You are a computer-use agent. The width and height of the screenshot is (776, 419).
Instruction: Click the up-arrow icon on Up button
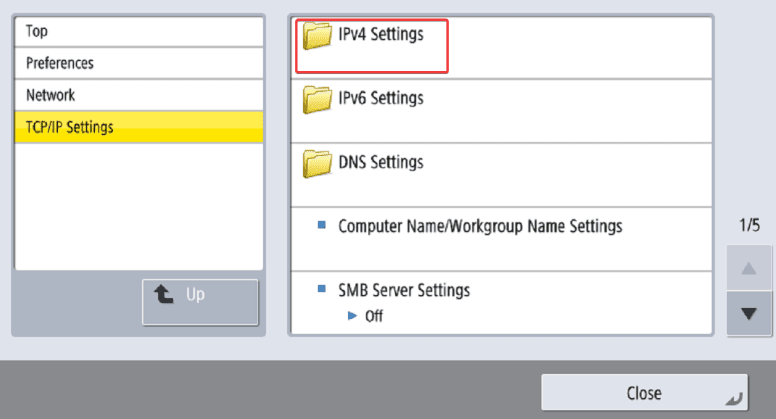(x=164, y=295)
